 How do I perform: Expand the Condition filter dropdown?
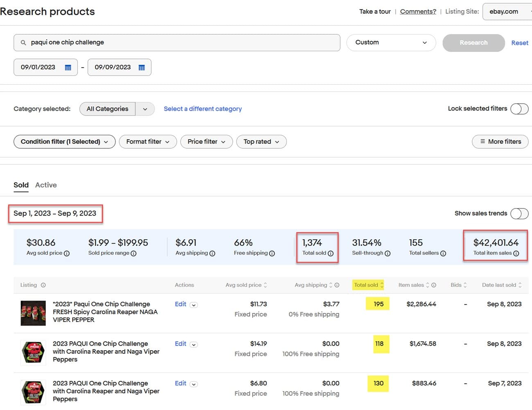point(65,142)
